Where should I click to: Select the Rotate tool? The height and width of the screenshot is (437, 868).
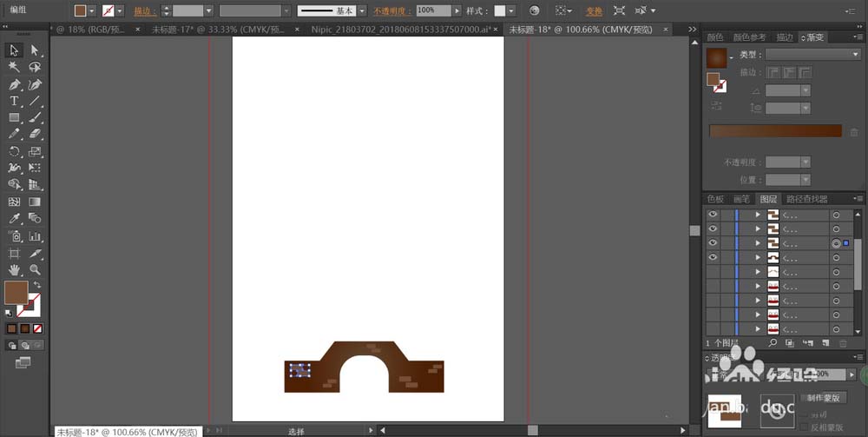coord(15,151)
